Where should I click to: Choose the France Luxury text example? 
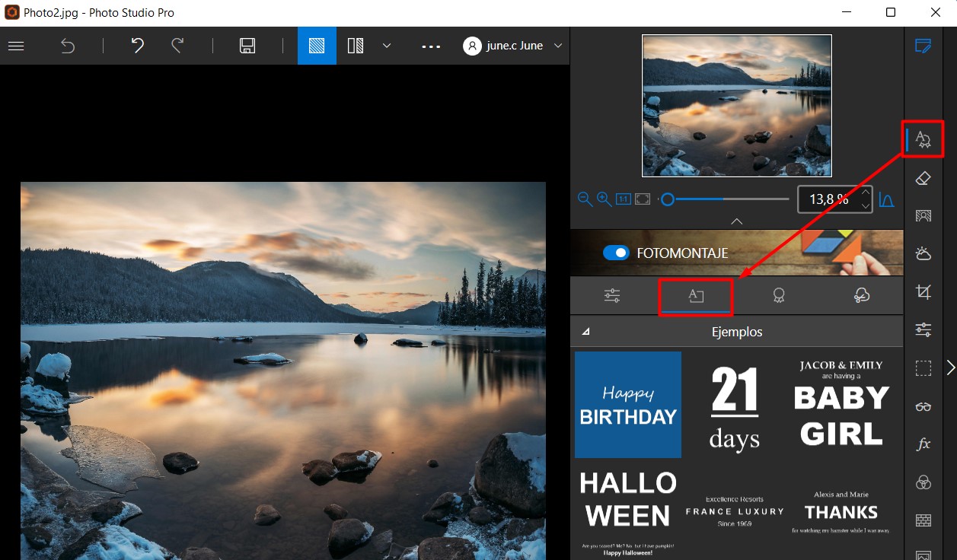point(735,511)
